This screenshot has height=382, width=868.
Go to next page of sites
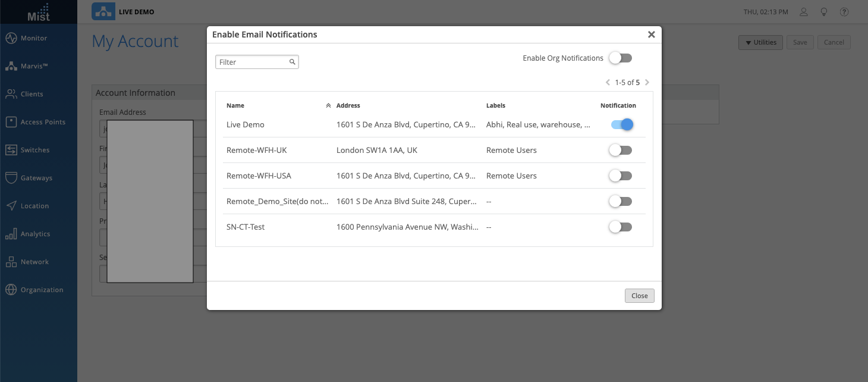tap(647, 83)
